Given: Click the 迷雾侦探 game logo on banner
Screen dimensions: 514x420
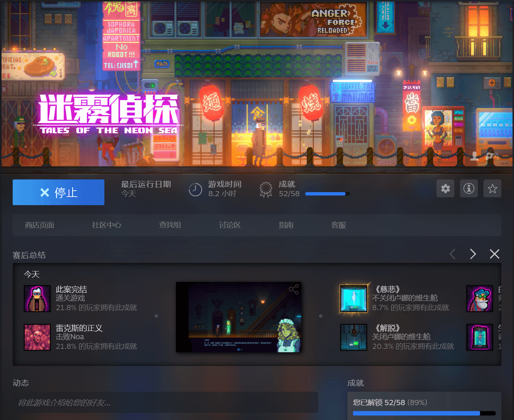Looking at the screenshot, I should tap(108, 114).
